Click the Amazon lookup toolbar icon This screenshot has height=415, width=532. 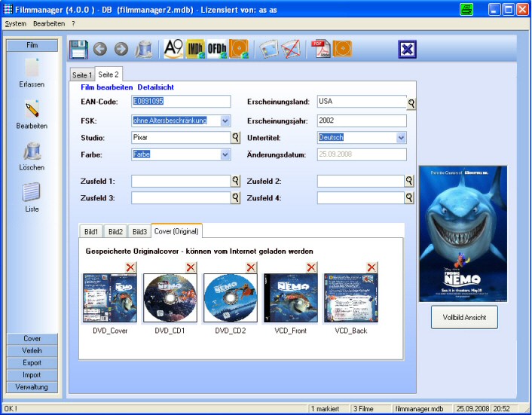(173, 50)
